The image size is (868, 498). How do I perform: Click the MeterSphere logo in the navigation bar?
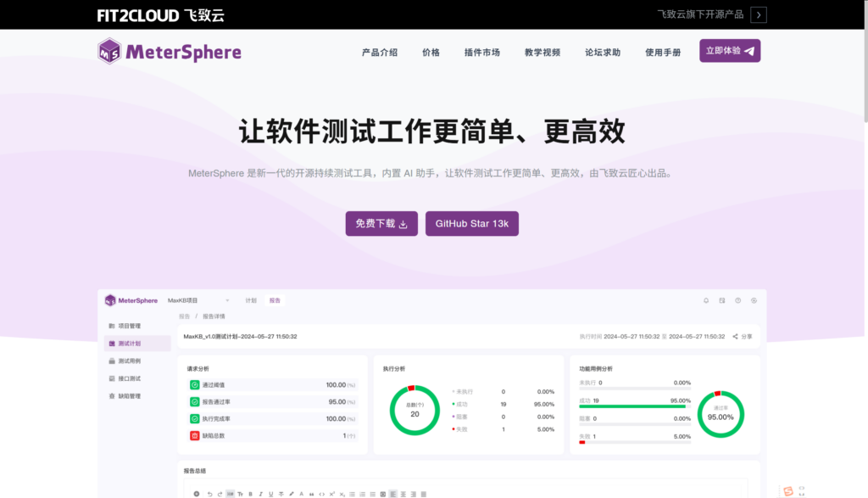[170, 52]
